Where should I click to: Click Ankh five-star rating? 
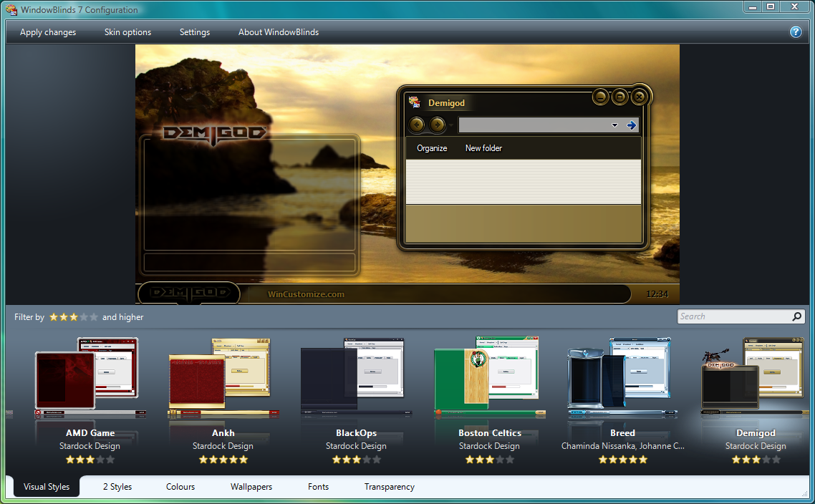[223, 460]
